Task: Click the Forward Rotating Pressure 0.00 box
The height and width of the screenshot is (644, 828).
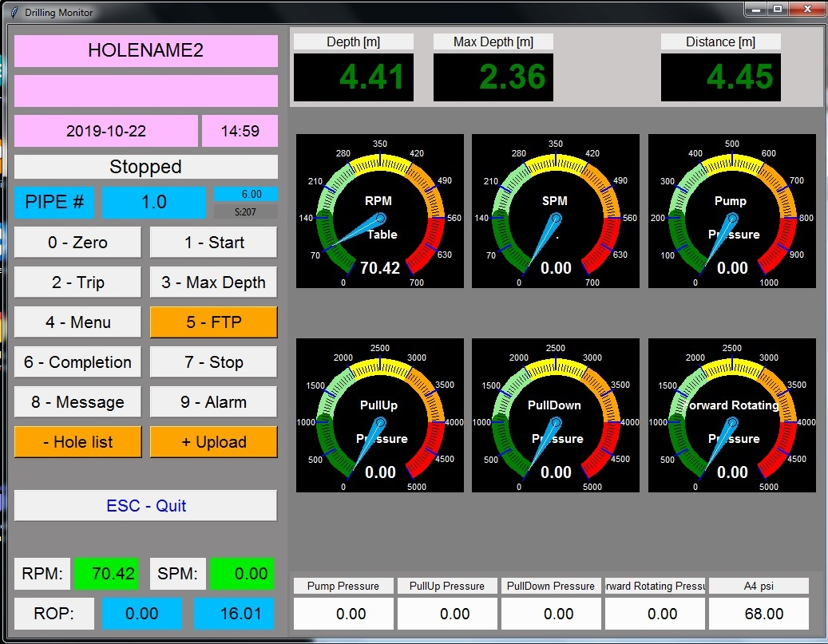Action: [655, 614]
